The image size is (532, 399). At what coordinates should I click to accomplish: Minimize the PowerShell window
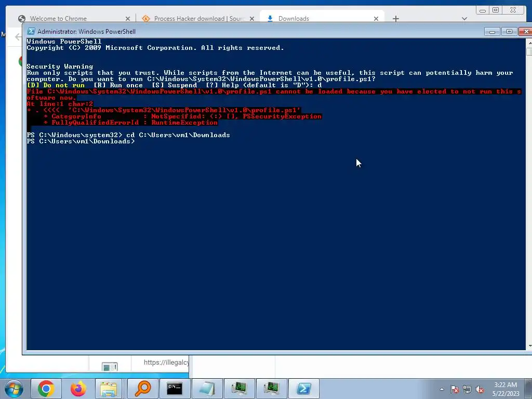(492, 32)
